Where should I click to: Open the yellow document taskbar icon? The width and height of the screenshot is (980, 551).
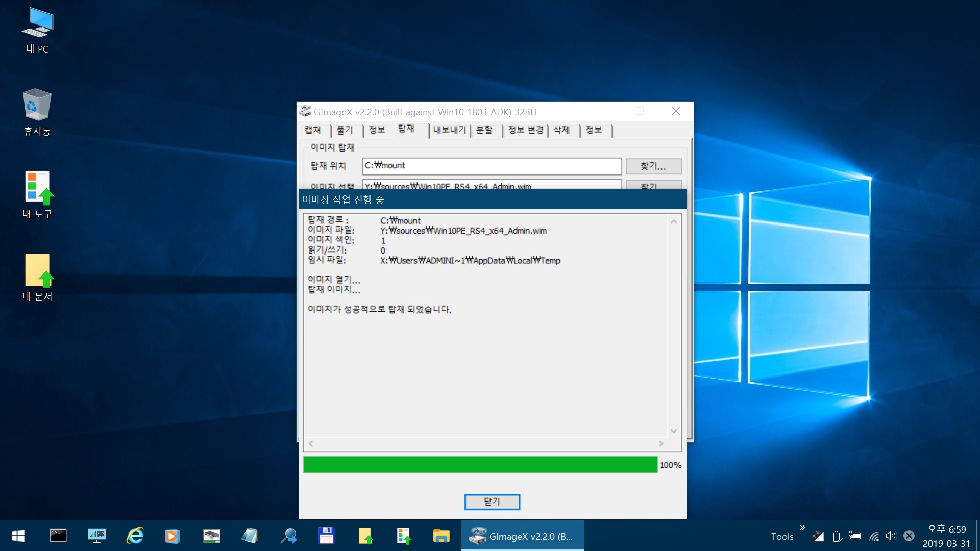pos(365,536)
